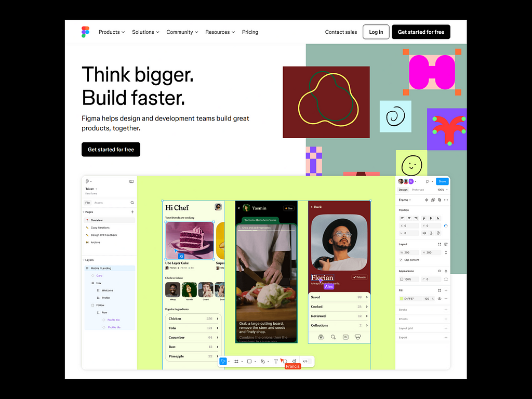532x399 pixels.
Task: Open the 100% zoom level dropdown
Action: pyautogui.click(x=442, y=190)
